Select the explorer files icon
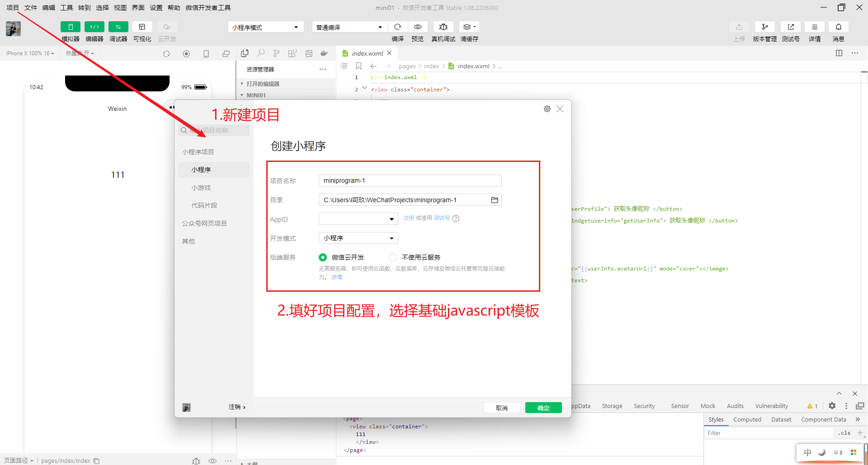 click(245, 53)
